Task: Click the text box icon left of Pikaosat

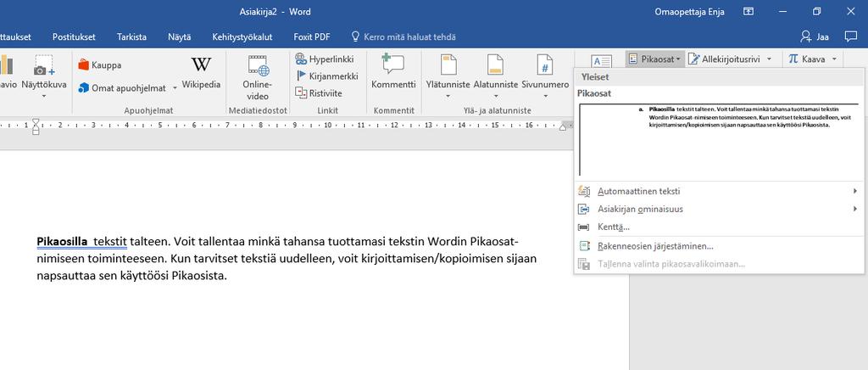Action: [x=601, y=60]
